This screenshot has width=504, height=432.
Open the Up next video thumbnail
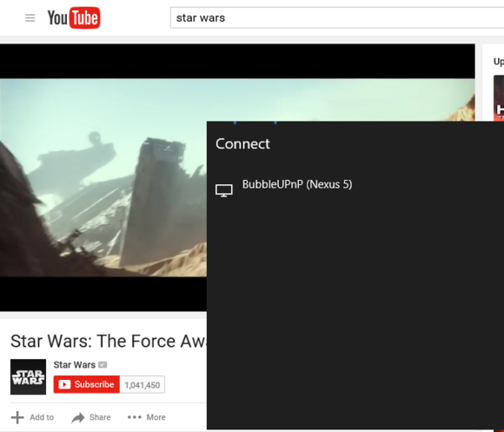tap(499, 98)
